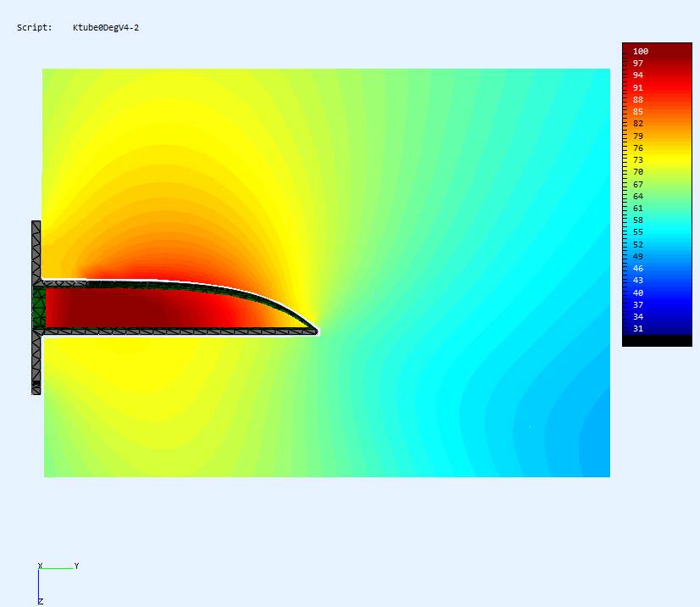Click the Z axis label of orientation triad
The width and height of the screenshot is (700, 607).
(x=41, y=602)
